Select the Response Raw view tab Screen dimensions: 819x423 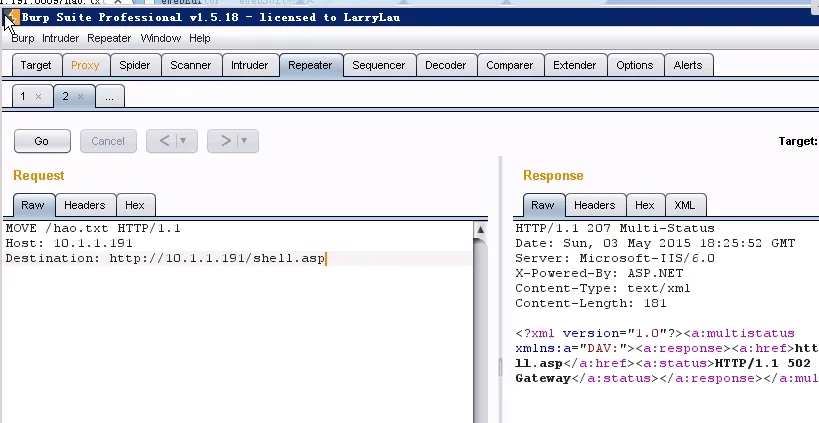(x=543, y=205)
